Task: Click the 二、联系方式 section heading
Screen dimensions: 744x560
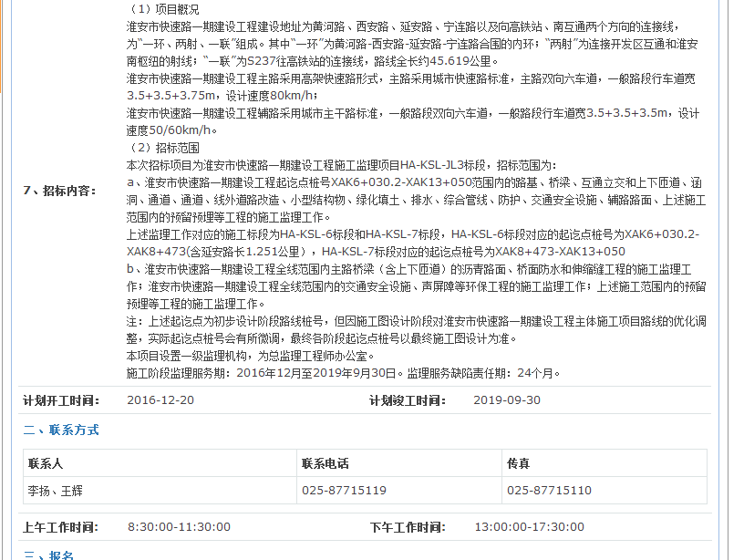Action: pos(61,430)
